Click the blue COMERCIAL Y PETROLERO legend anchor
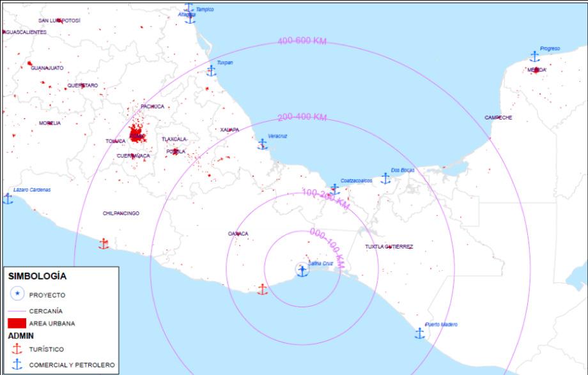588x375 pixels. (x=17, y=364)
